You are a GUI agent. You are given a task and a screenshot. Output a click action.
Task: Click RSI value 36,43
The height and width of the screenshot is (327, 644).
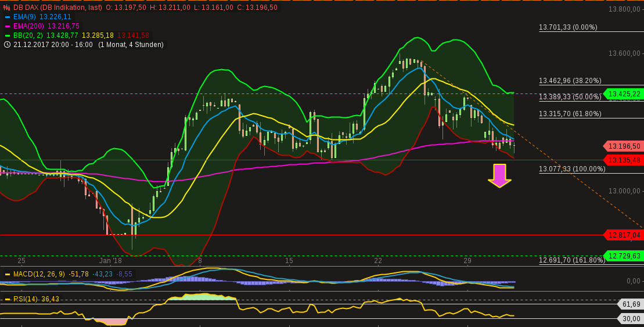pyautogui.click(x=49, y=299)
